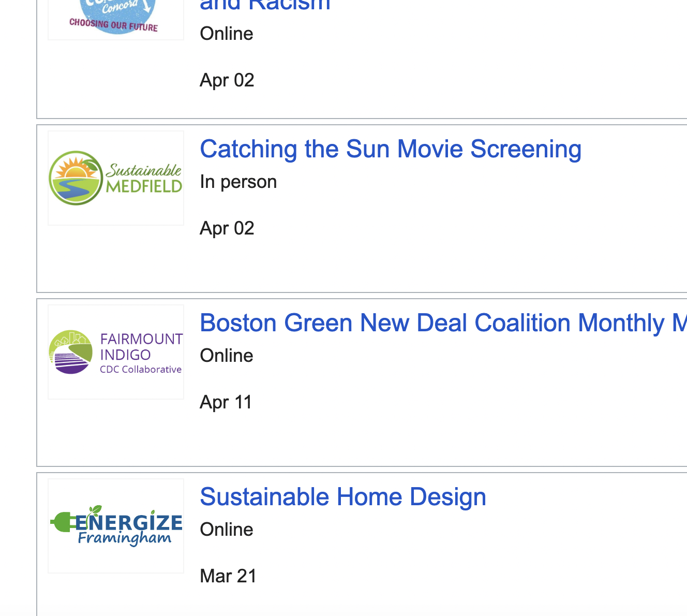Click 'Online' under Sustainable Home Design
This screenshot has width=687, height=616.
coord(226,529)
